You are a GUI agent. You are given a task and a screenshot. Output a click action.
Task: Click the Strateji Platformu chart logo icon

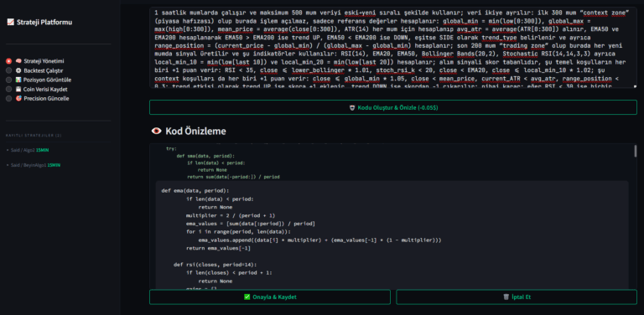tap(11, 22)
